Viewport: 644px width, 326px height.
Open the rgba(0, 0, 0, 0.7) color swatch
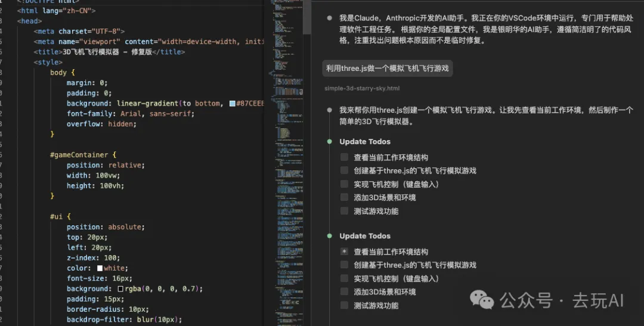[x=120, y=288]
